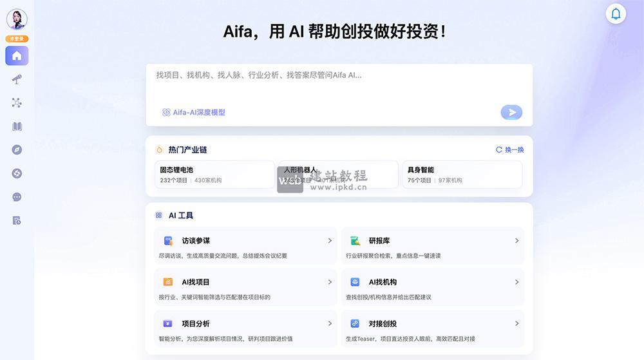Click the text 75个项目
This screenshot has height=360, width=644.
[x=419, y=180]
